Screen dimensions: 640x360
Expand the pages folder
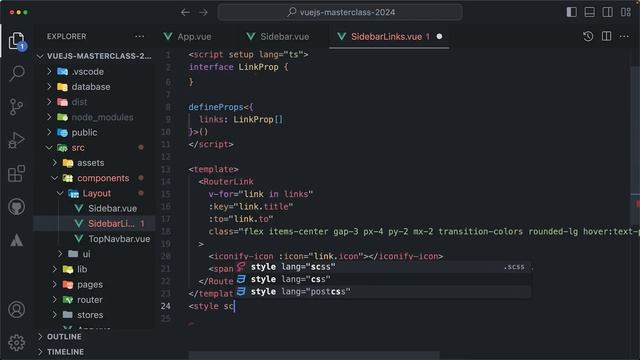coord(95,284)
